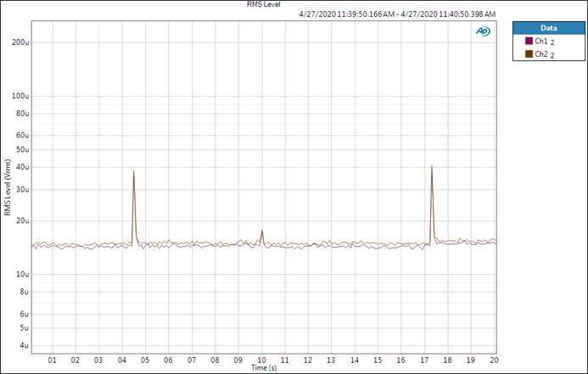Click the 10u Y-axis value
The width and height of the screenshot is (588, 374).
[23, 274]
